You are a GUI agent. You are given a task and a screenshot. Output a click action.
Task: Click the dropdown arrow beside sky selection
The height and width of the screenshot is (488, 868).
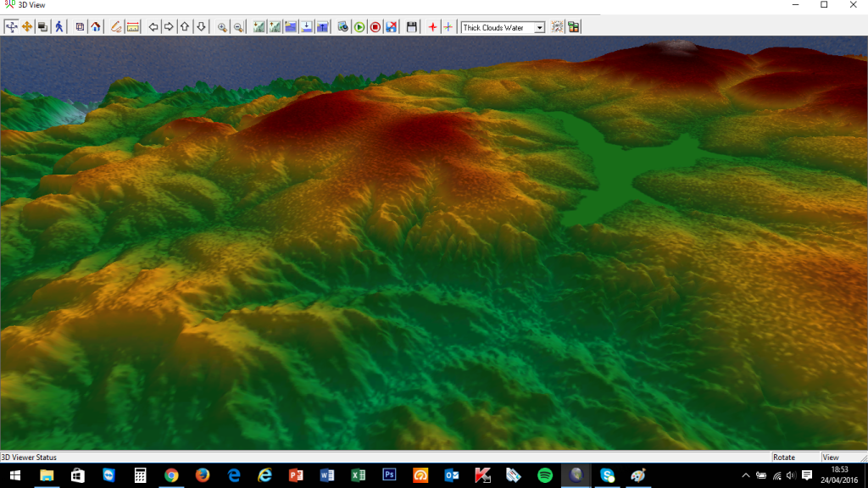pyautogui.click(x=540, y=28)
